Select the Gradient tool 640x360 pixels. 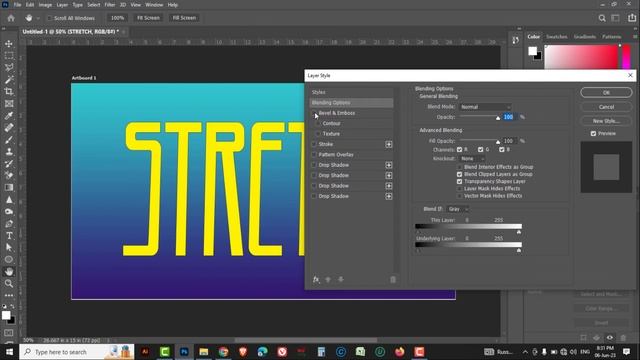[x=9, y=187]
